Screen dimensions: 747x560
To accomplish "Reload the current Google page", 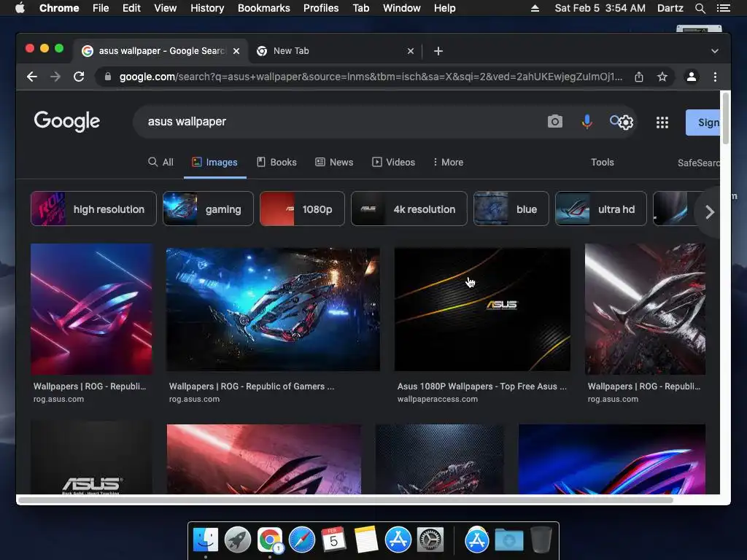I will pos(79,77).
